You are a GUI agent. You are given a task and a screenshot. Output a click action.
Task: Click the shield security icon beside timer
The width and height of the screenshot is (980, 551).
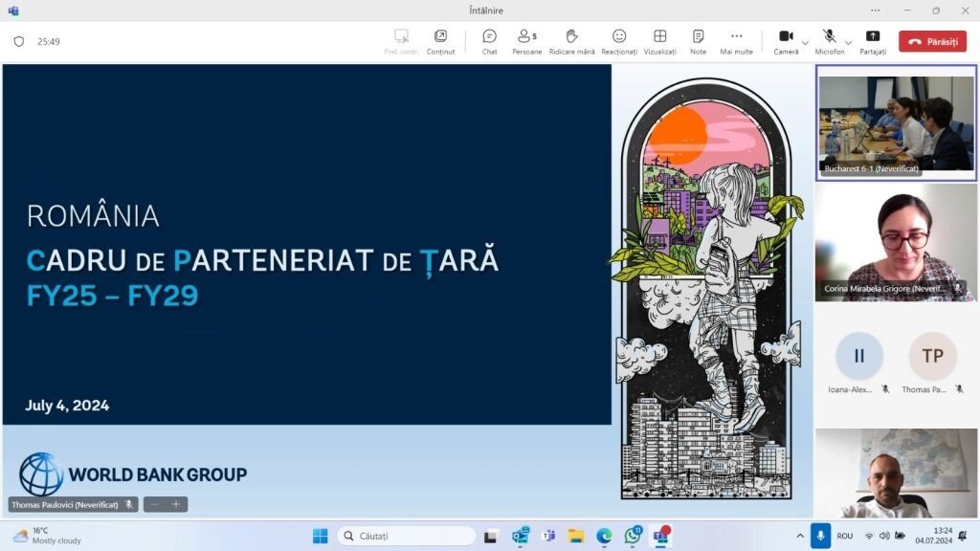pos(19,42)
